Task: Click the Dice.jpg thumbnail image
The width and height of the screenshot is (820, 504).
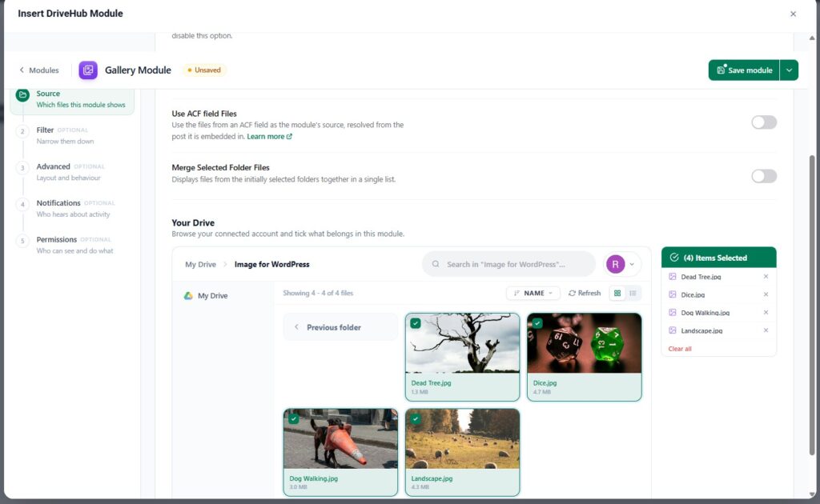Action: 584,343
